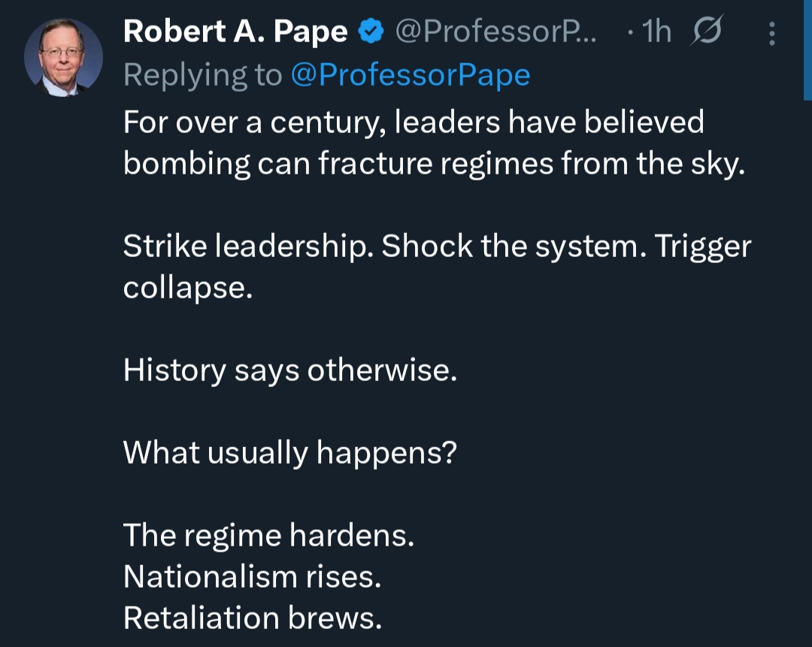Follow the @ProfessorPape mention in the reply line

coord(410,75)
